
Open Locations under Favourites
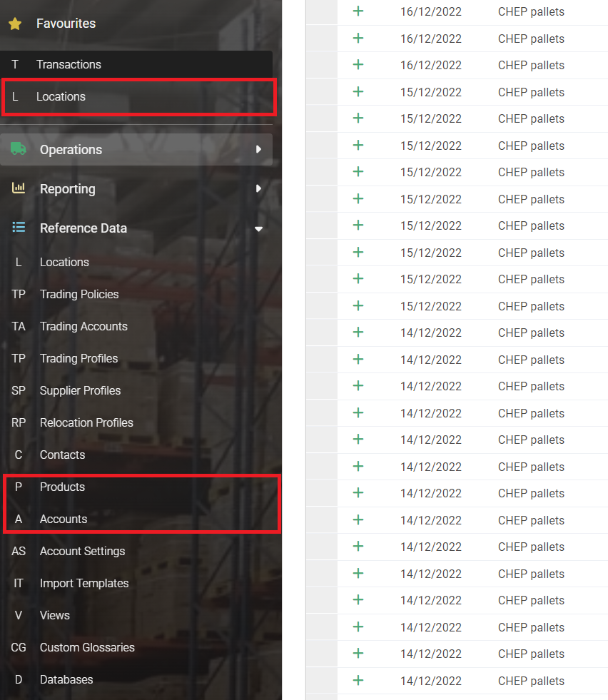click(61, 96)
